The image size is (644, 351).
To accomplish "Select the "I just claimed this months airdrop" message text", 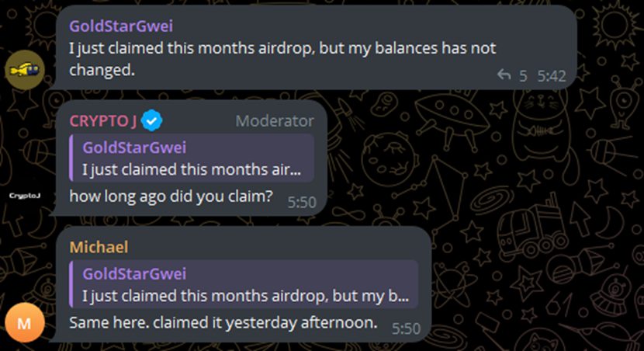I will tap(282, 48).
